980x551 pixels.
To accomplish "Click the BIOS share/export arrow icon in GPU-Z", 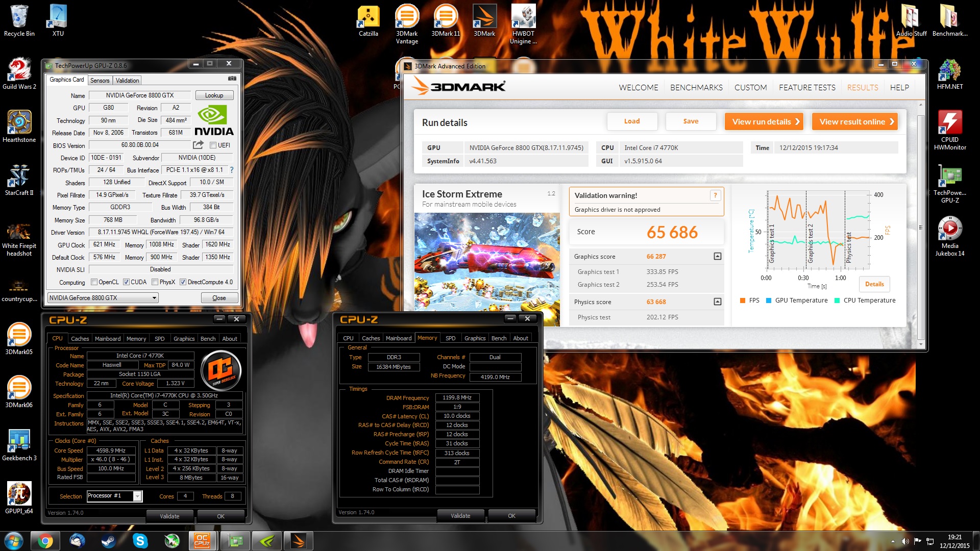I will tap(198, 145).
